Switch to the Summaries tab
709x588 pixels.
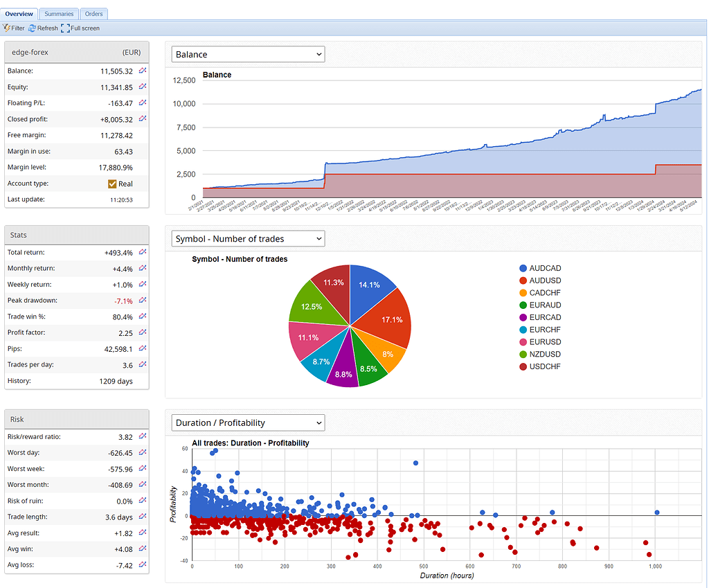point(59,14)
